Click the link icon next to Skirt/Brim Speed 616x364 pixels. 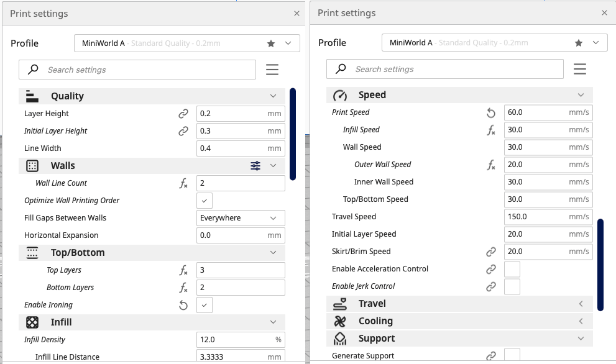490,252
